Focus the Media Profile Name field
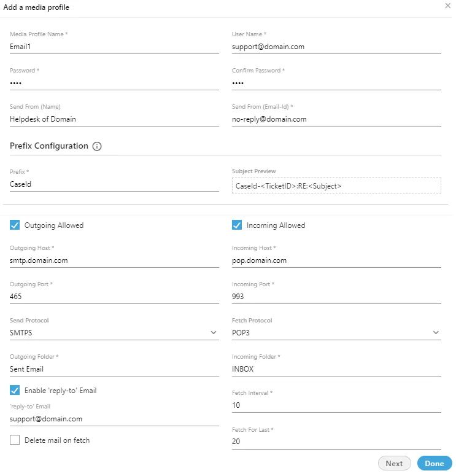This screenshot has width=456, height=476. coord(114,47)
